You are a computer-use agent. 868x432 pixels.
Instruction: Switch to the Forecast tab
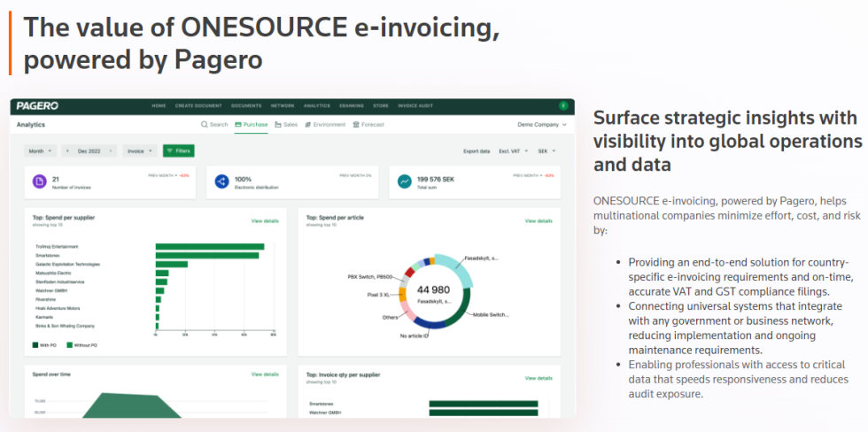pyautogui.click(x=368, y=125)
